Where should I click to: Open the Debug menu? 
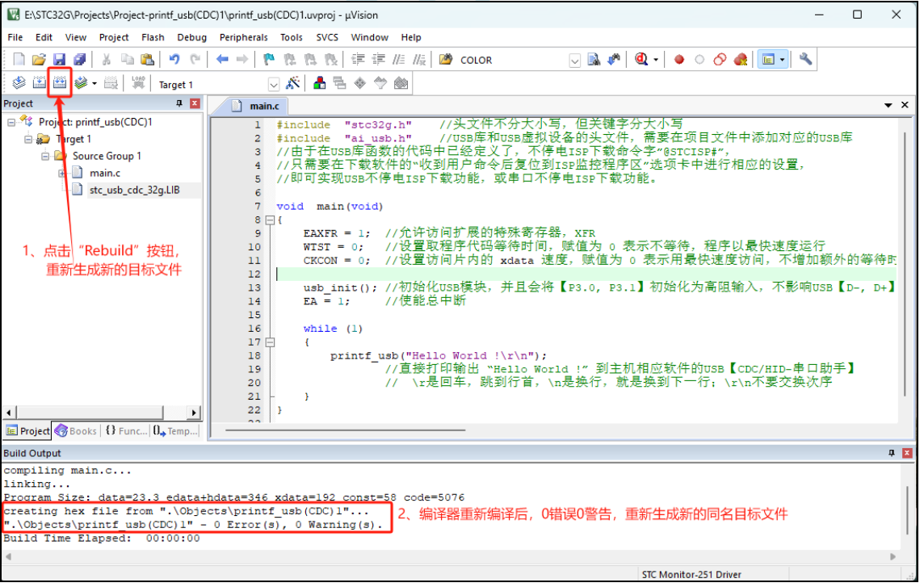pos(193,37)
